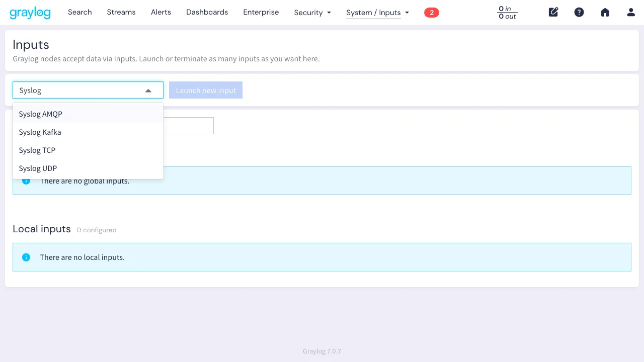The width and height of the screenshot is (644, 362).
Task: Navigate to Streams
Action: pos(121,12)
